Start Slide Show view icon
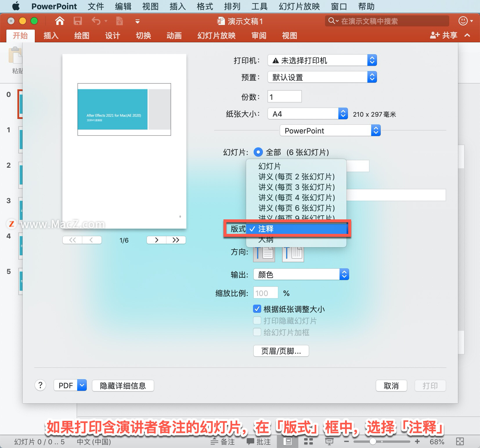This screenshot has width=480, height=448. click(329, 442)
